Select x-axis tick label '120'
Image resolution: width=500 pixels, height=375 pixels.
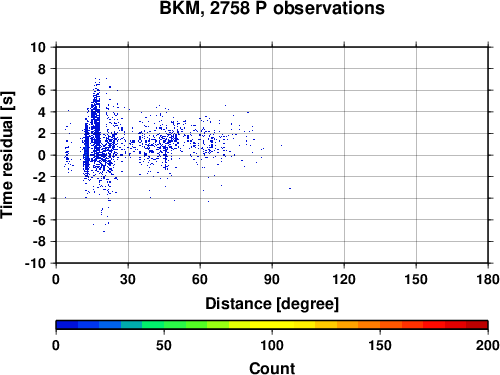(x=344, y=279)
